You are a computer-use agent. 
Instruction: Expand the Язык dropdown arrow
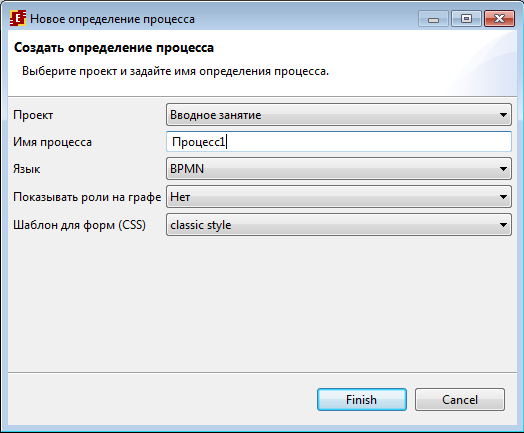[503, 169]
